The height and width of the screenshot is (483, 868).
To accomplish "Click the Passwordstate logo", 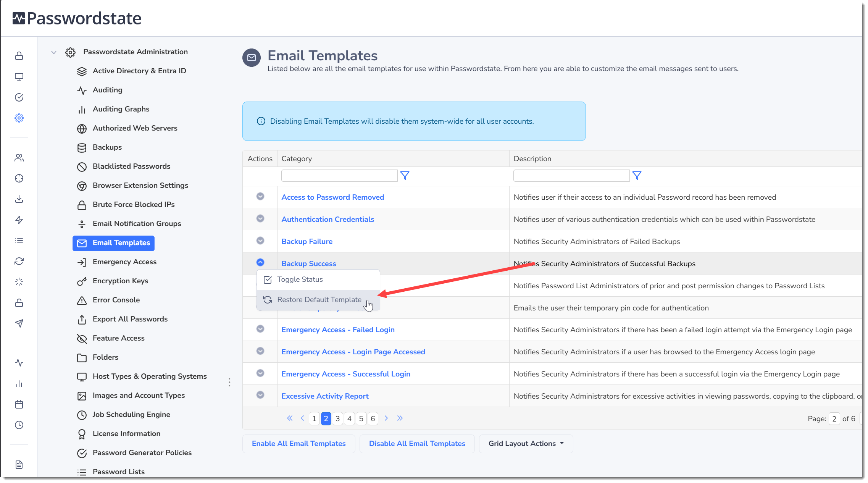I will coord(77,18).
